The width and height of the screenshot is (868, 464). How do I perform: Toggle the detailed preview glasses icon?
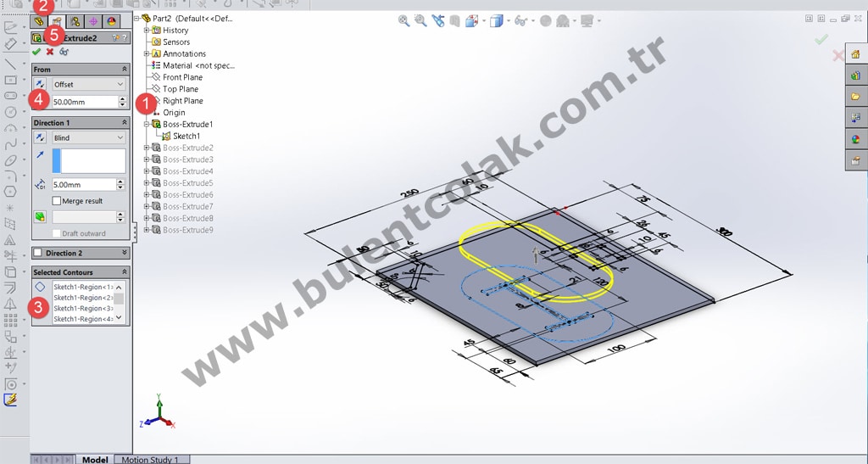click(64, 52)
